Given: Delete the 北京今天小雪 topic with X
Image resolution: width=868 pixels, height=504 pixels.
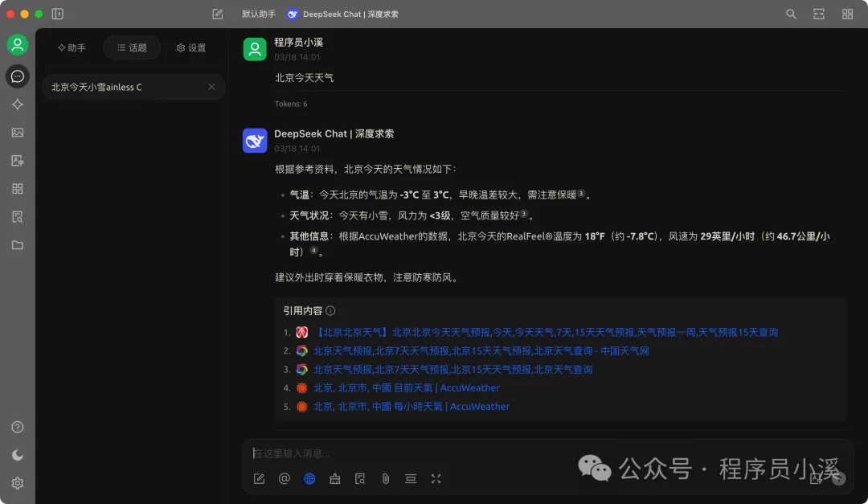Looking at the screenshot, I should (211, 87).
